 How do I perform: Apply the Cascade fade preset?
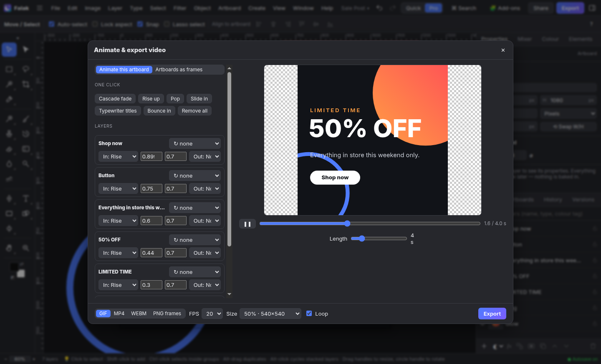tap(115, 99)
